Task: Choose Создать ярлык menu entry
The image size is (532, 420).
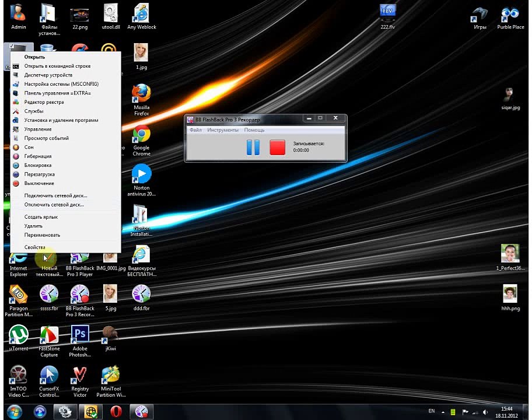Action: click(65, 217)
